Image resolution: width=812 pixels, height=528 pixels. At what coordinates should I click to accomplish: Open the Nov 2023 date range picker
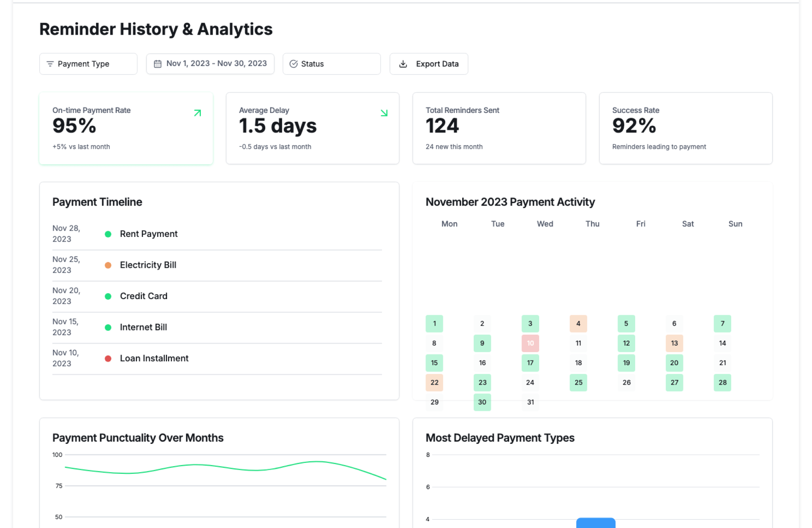point(210,64)
